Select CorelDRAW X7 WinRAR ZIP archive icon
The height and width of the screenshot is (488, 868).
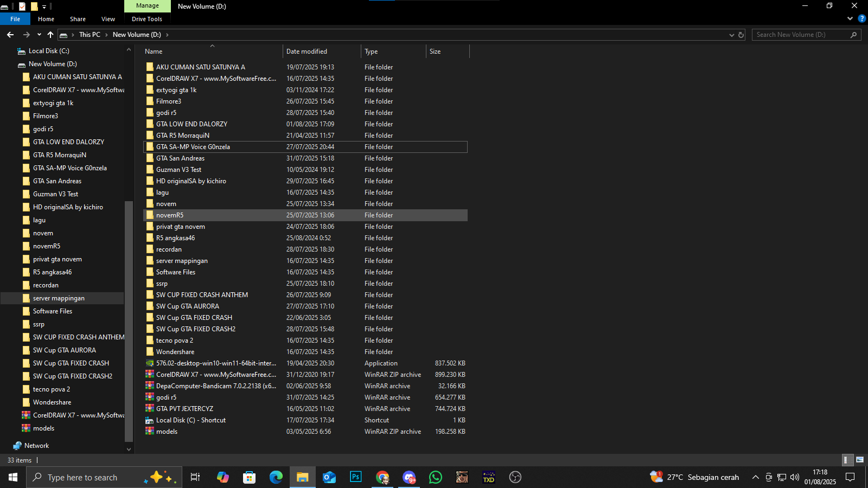(150, 375)
